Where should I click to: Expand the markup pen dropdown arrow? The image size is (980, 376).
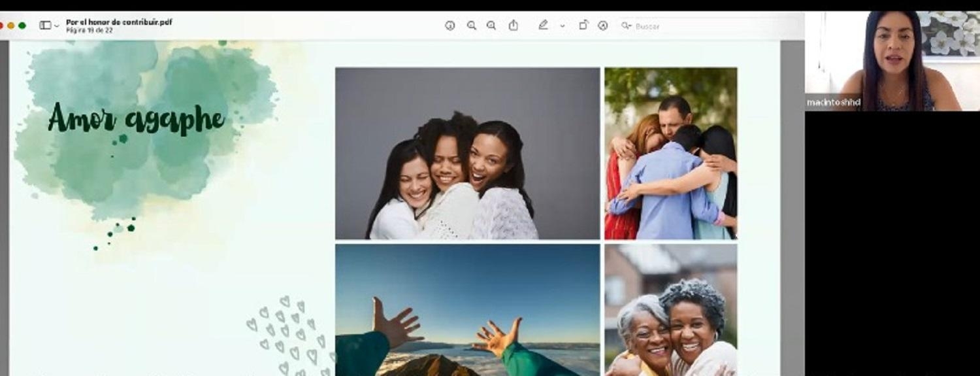coord(562,26)
